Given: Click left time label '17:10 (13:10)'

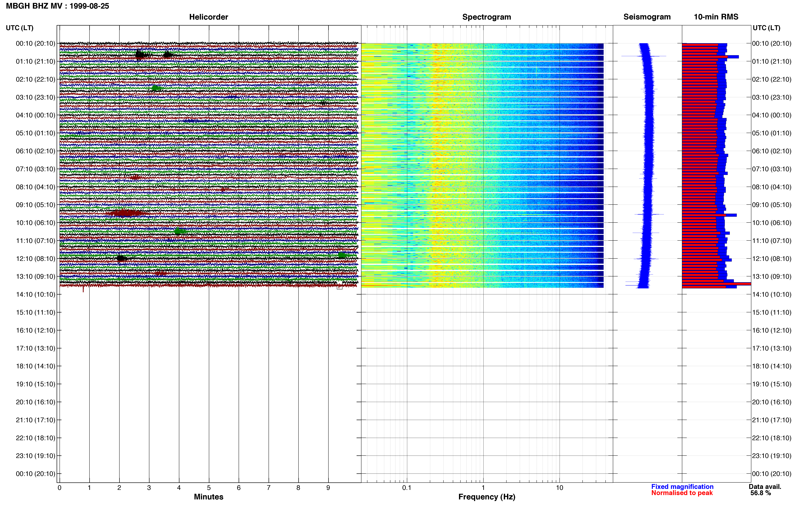Looking at the screenshot, I should click(x=36, y=348).
